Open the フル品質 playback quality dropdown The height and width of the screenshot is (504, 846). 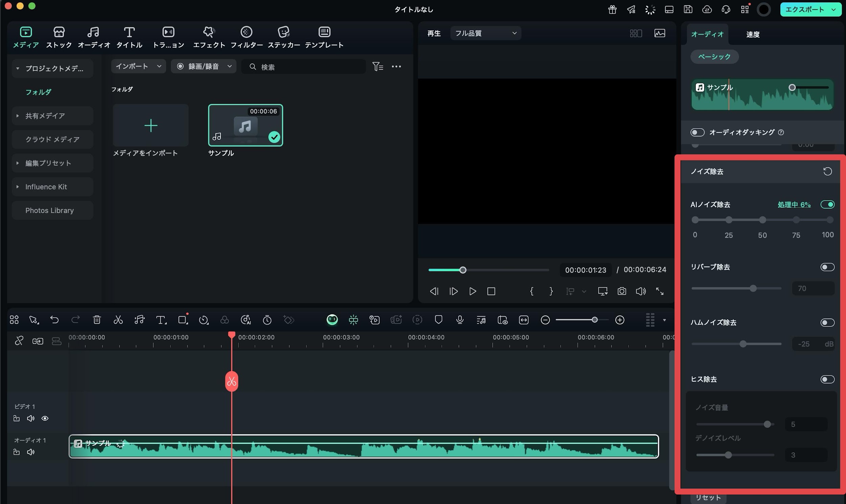tap(485, 33)
